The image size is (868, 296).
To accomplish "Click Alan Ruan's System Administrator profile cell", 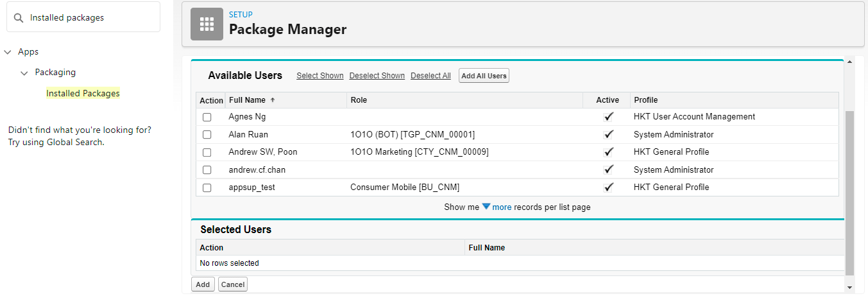I will (x=674, y=135).
